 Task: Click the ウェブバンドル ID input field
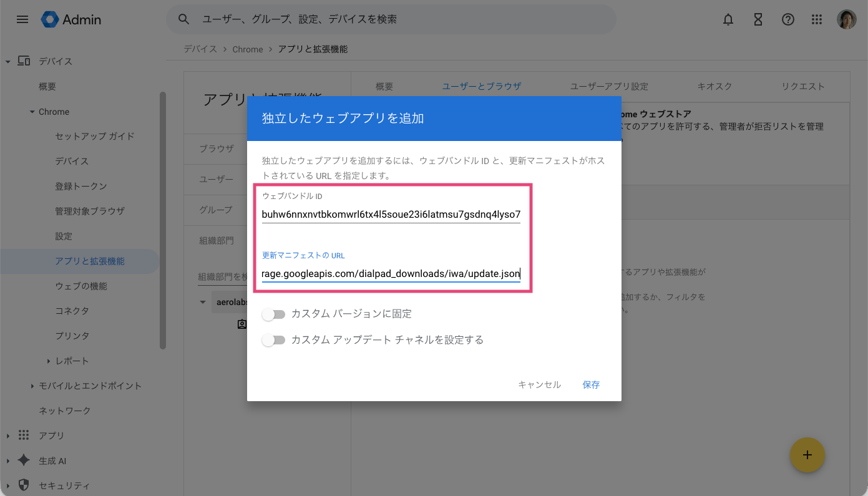[x=391, y=215]
